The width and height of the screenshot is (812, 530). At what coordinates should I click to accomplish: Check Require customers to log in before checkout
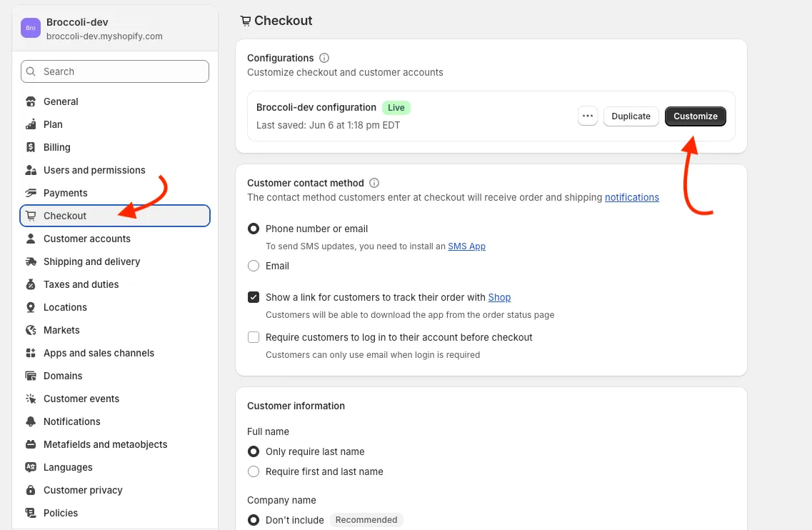[254, 336]
